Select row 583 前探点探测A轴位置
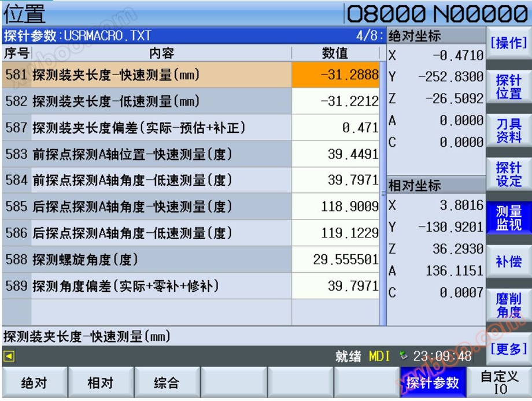This screenshot has width=532, height=401. [x=132, y=154]
